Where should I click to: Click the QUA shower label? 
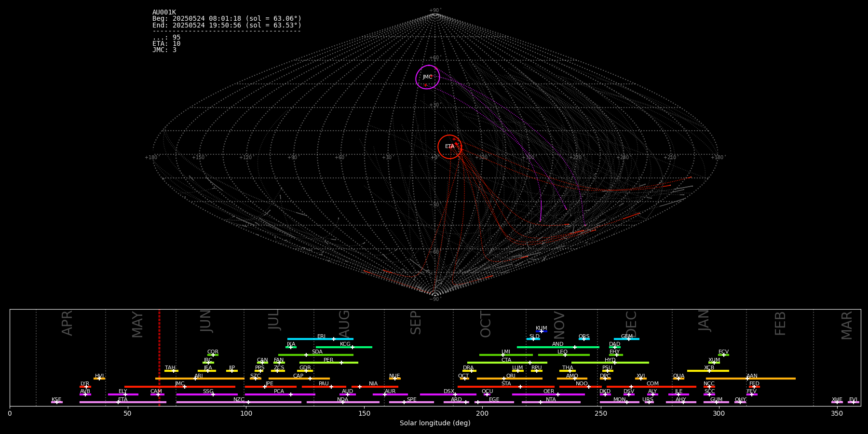678,376
